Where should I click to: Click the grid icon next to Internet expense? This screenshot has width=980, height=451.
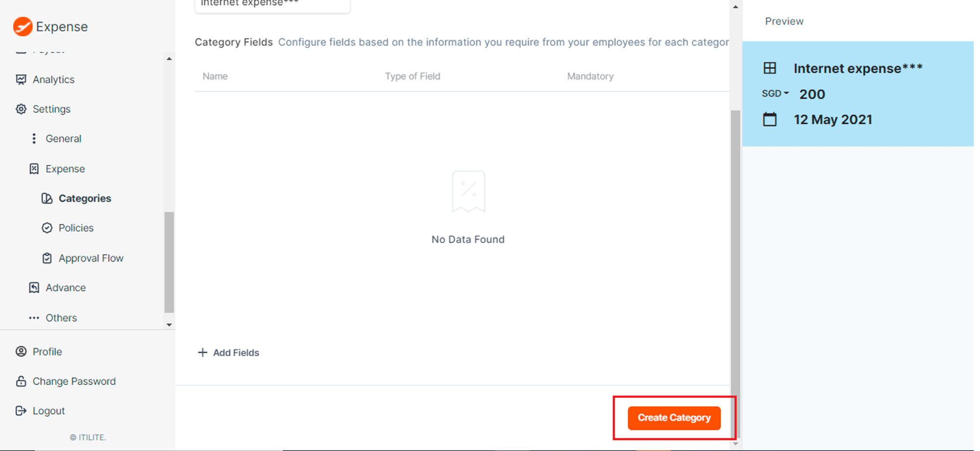point(770,68)
